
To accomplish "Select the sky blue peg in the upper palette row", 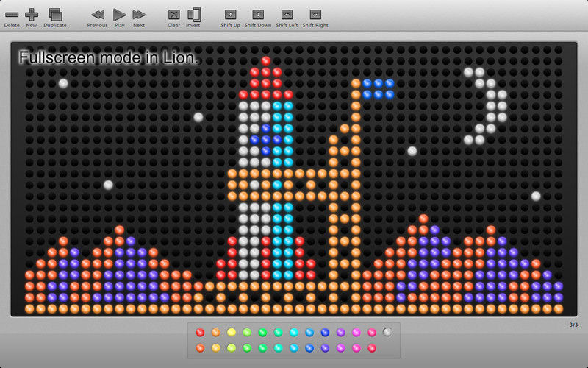I will tap(309, 333).
